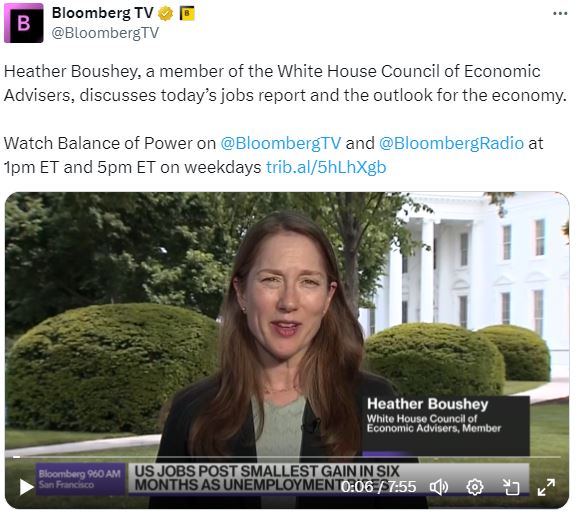Open the three-dot more options menu
576x521 pixels.
(560, 14)
